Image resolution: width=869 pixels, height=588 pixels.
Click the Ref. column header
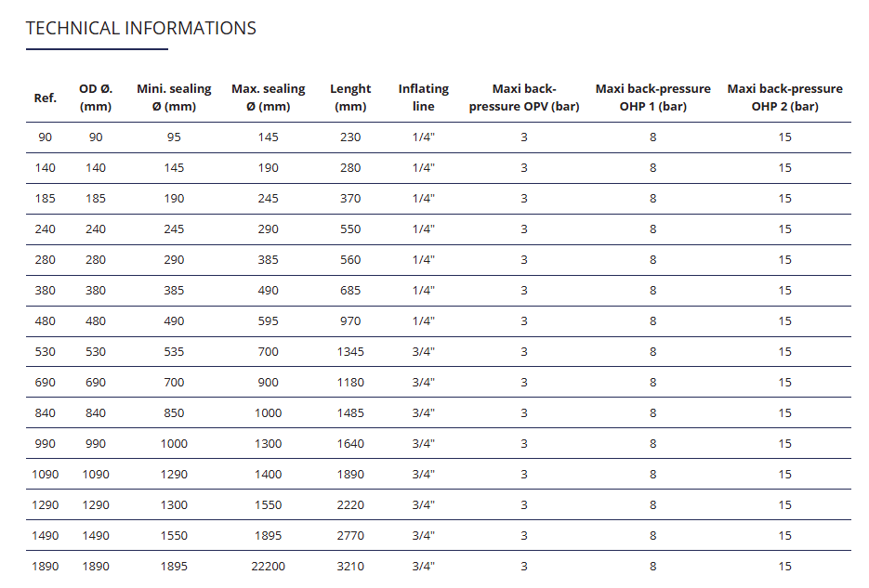(x=46, y=98)
